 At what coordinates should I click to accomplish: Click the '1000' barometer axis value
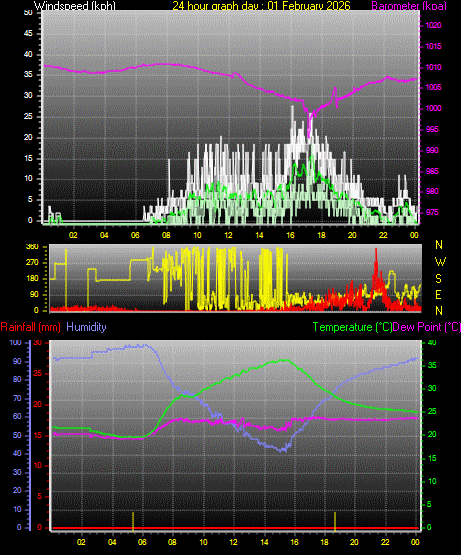(x=433, y=108)
